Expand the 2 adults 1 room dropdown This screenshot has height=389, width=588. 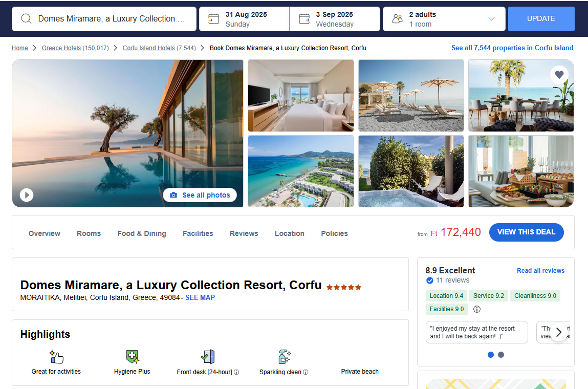491,19
